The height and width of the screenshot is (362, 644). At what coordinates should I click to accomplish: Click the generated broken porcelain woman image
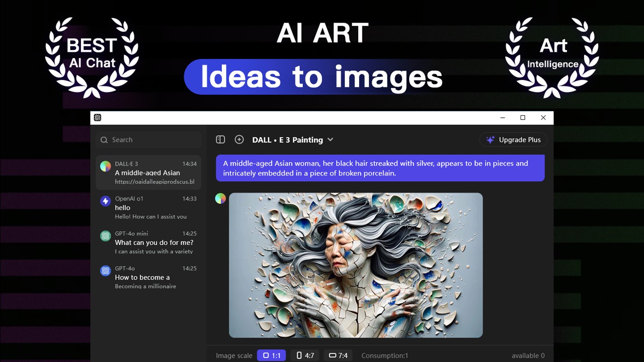click(x=356, y=264)
